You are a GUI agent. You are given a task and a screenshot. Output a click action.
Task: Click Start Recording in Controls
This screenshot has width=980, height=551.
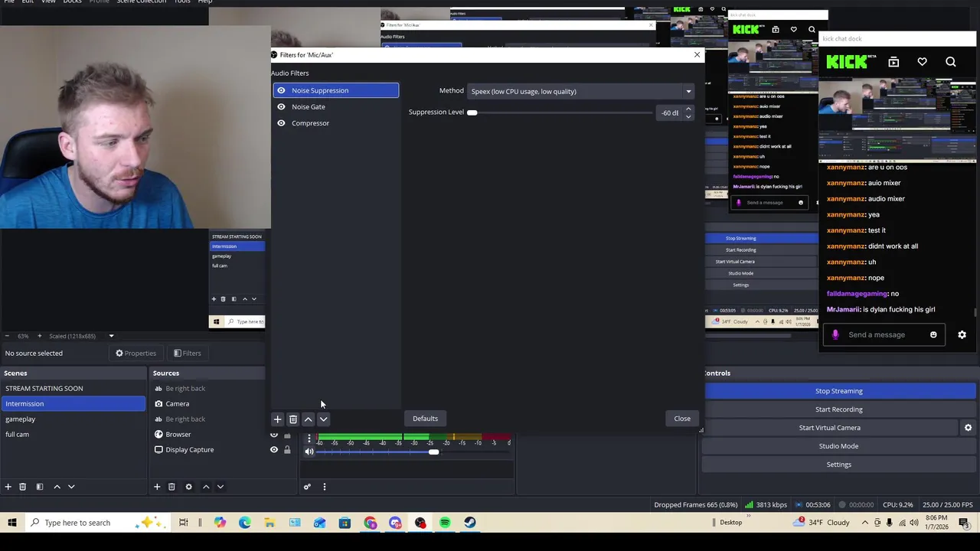pyautogui.click(x=839, y=409)
